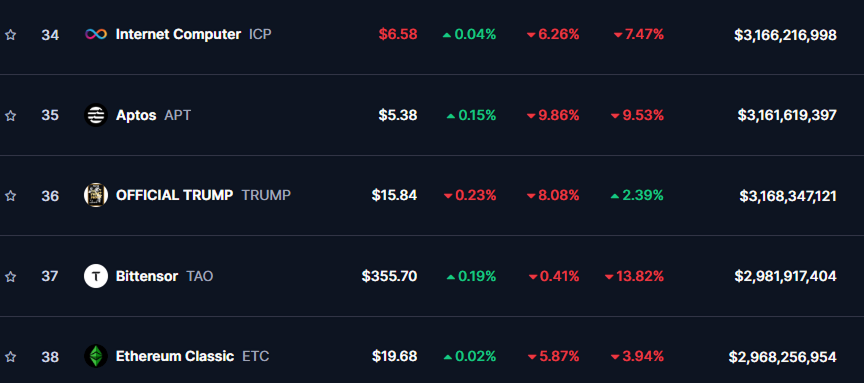Click Ethereum Classic's rank number 38
The image size is (864, 383).
coord(50,357)
